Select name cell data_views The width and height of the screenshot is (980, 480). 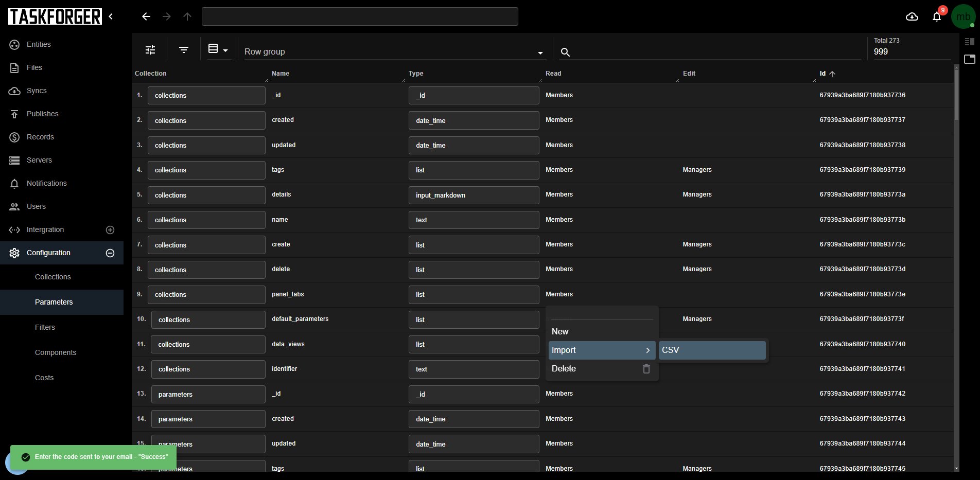tap(288, 344)
